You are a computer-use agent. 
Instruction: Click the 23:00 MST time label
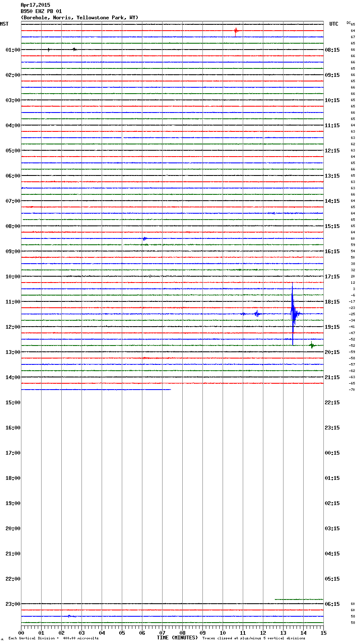pyautogui.click(x=13, y=604)
